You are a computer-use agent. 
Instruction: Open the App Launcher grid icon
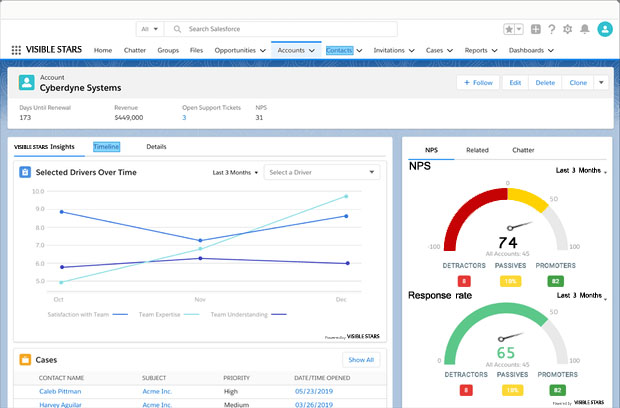click(16, 50)
